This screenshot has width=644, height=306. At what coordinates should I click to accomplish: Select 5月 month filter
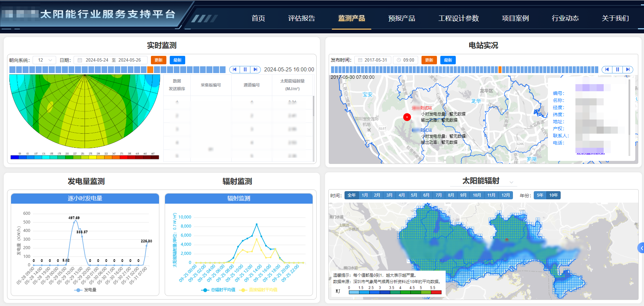click(414, 195)
